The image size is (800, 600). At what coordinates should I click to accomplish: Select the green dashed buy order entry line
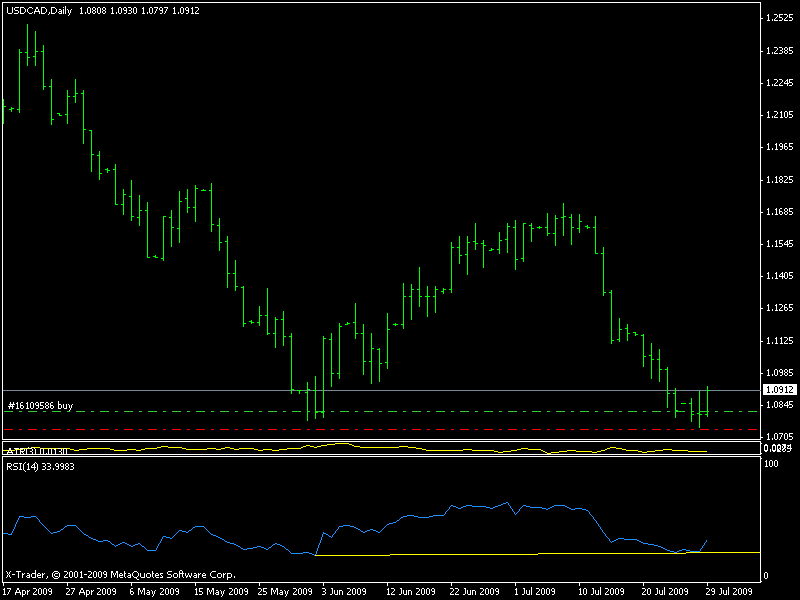point(400,411)
